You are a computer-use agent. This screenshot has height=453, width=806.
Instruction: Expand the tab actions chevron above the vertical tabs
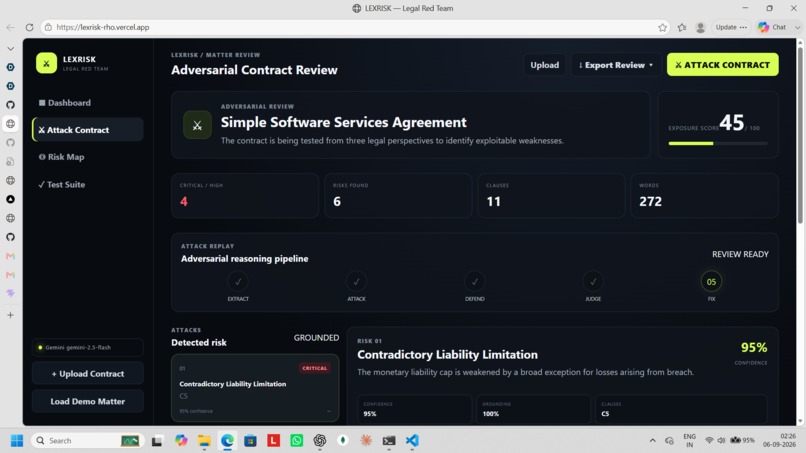[x=11, y=49]
